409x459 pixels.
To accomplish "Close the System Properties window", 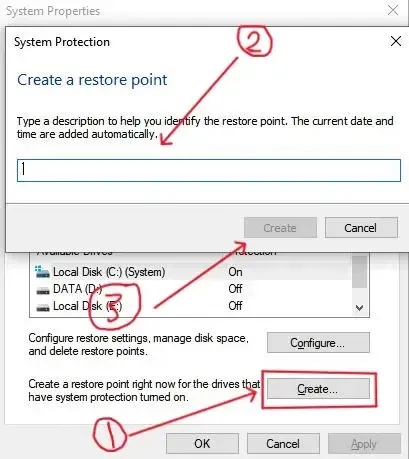I will (x=393, y=10).
